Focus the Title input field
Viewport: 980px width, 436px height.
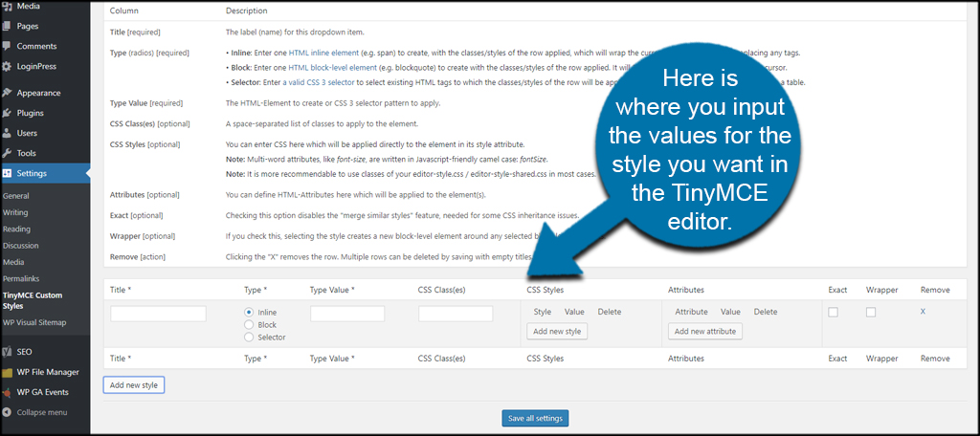tap(158, 314)
